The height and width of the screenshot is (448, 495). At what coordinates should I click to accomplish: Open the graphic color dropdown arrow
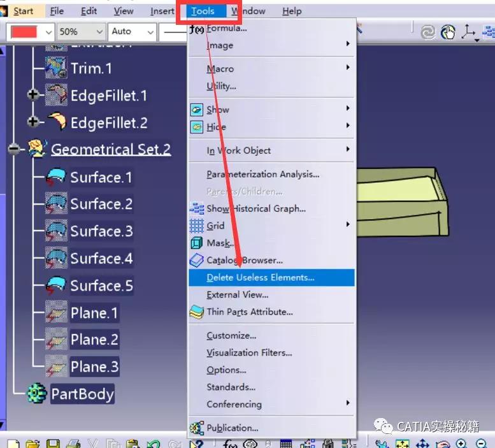click(x=48, y=32)
